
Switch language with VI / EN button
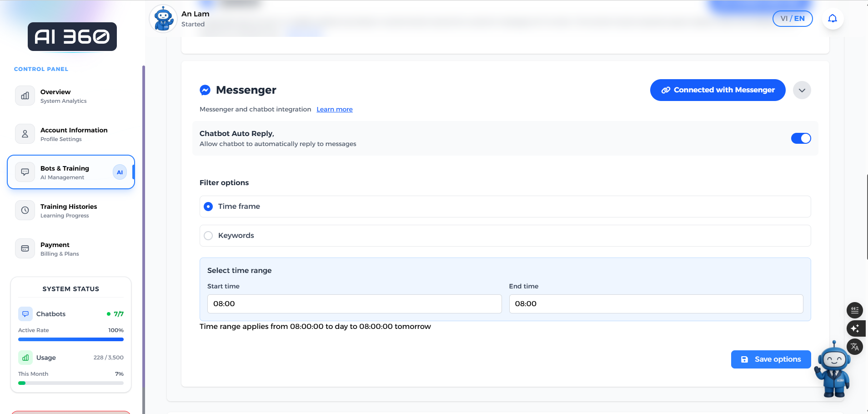[792, 19]
